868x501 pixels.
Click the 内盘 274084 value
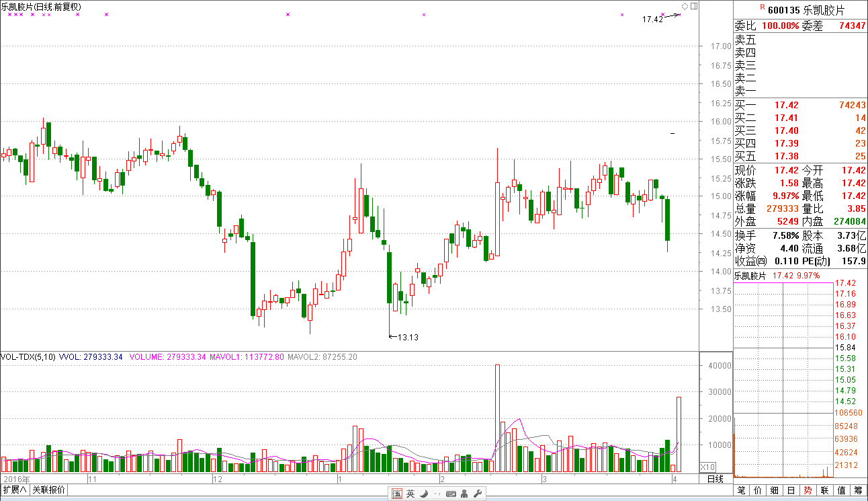coord(850,221)
